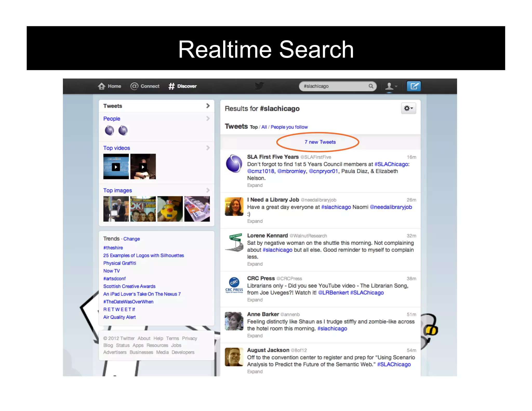Click the Home house icon
This screenshot has height=411, width=532.
coord(102,86)
